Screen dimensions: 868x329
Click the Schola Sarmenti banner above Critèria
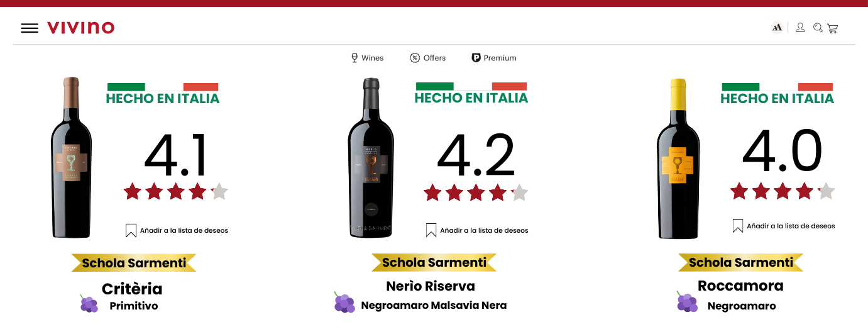pyautogui.click(x=134, y=263)
